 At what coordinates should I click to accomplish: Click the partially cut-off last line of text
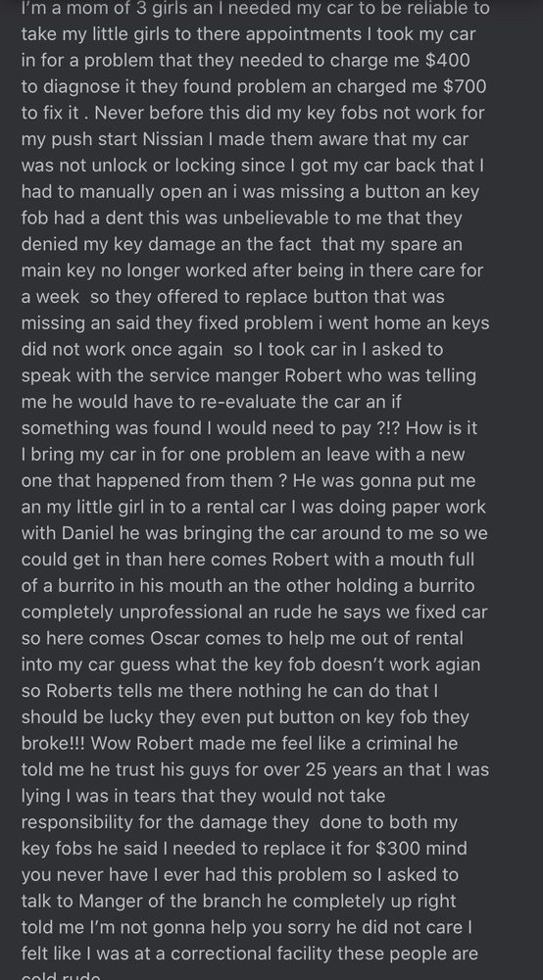coord(61,976)
